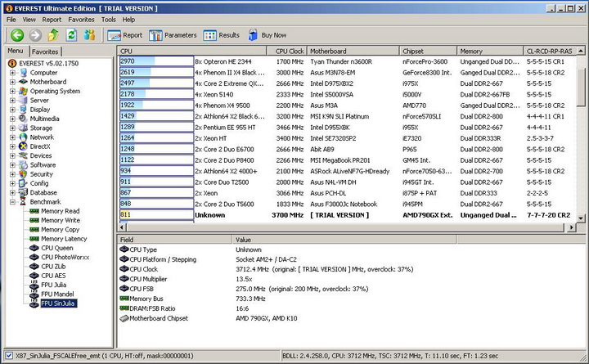This screenshot has height=364, width=589.
Task: Expand the Server tree node
Action: [x=12, y=101]
